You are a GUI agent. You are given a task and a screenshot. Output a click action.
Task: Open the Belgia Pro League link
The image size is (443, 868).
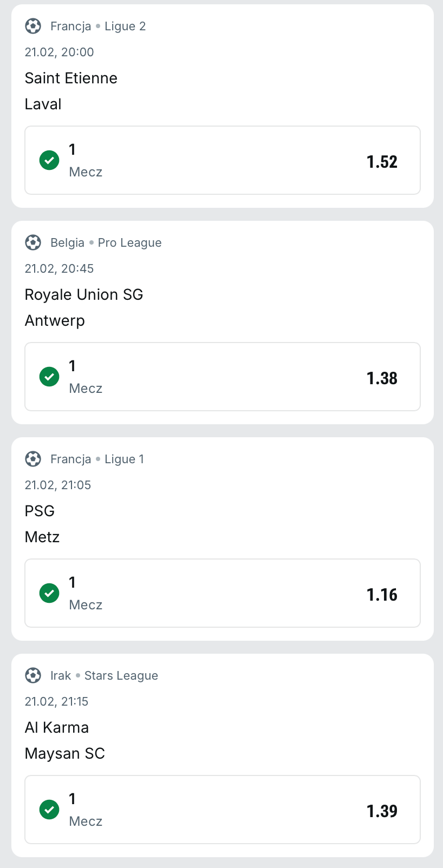[x=106, y=243]
